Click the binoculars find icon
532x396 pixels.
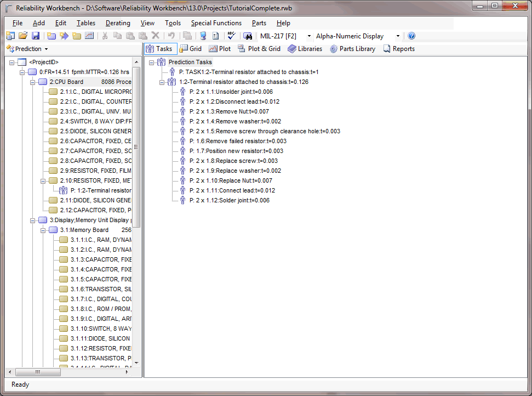(248, 36)
